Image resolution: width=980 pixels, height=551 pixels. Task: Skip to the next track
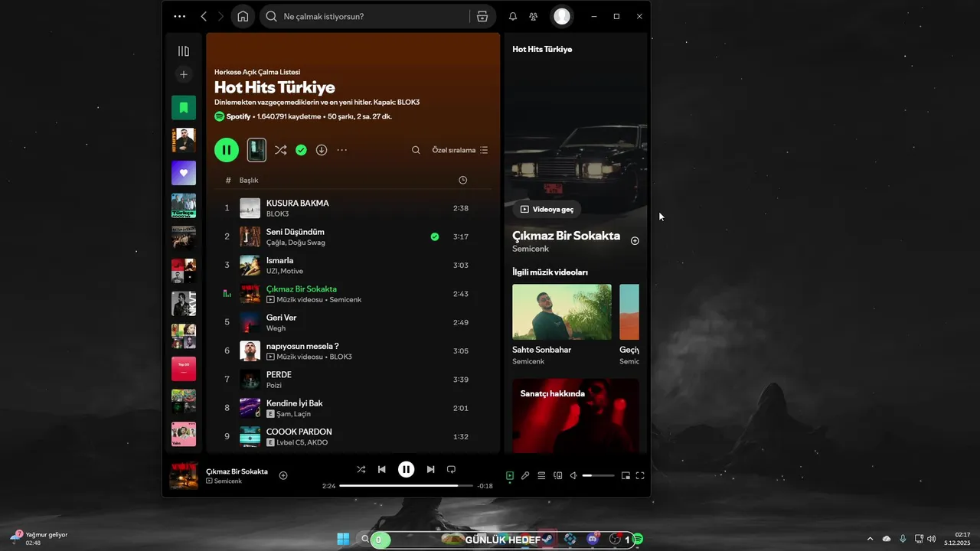click(x=430, y=470)
